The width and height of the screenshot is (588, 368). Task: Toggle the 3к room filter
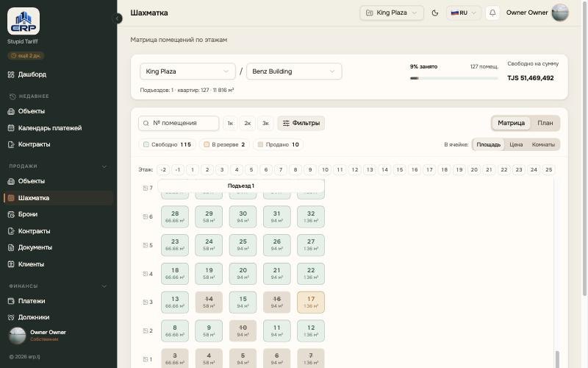(265, 123)
